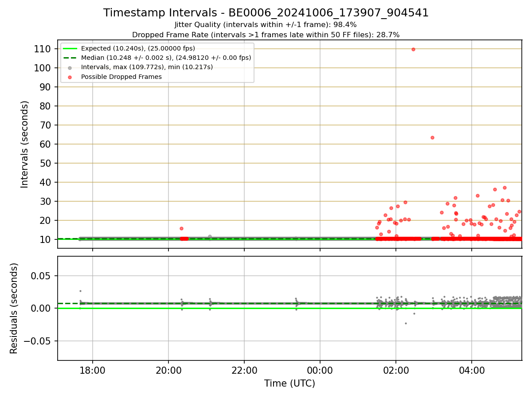Screen dimensions: 532x399
Task: Click the isolated red point above 20:20 at ~16s
Action: point(181,228)
